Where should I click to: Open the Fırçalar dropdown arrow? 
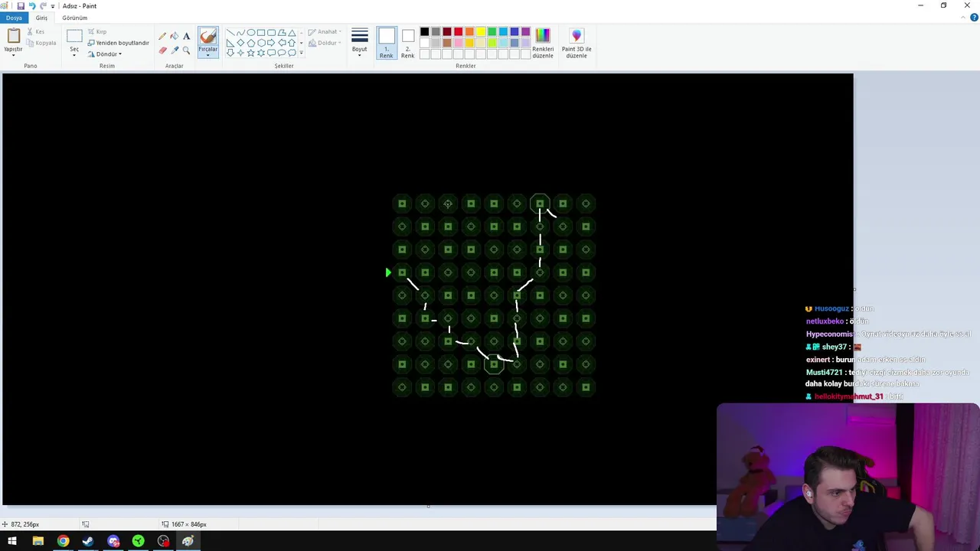[207, 55]
